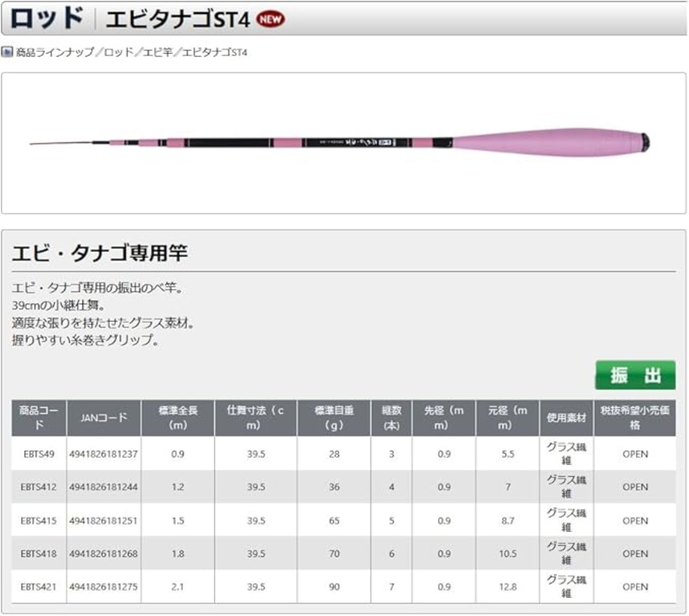Screen dimensions: 689x616
Task: Click the 仕舞寸法 column header
Action: [x=256, y=418]
